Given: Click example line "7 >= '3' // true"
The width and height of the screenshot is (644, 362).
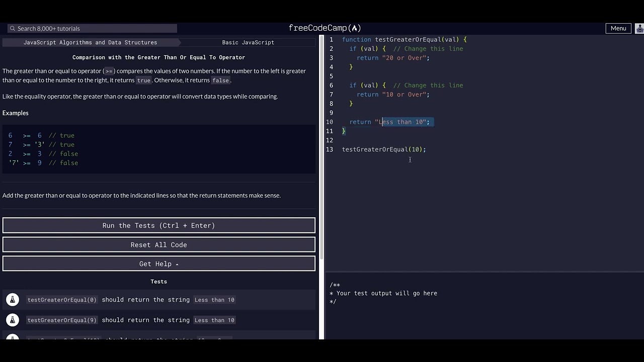Looking at the screenshot, I should click(41, 145).
